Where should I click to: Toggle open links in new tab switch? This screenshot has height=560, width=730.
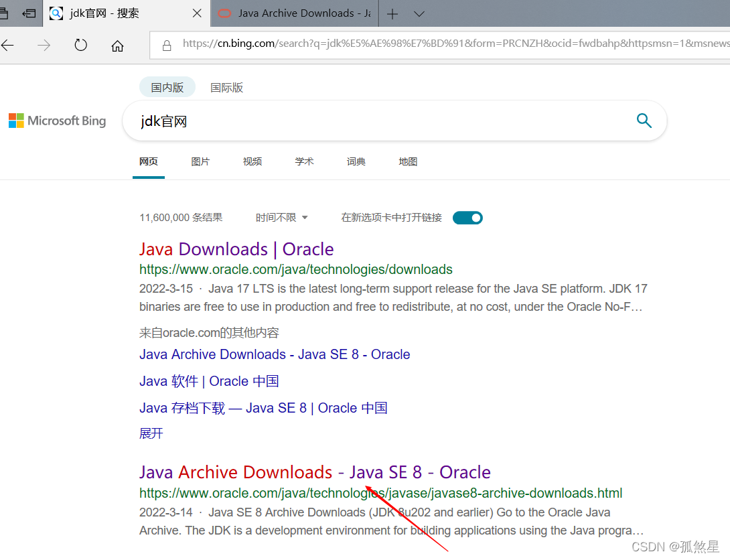467,218
